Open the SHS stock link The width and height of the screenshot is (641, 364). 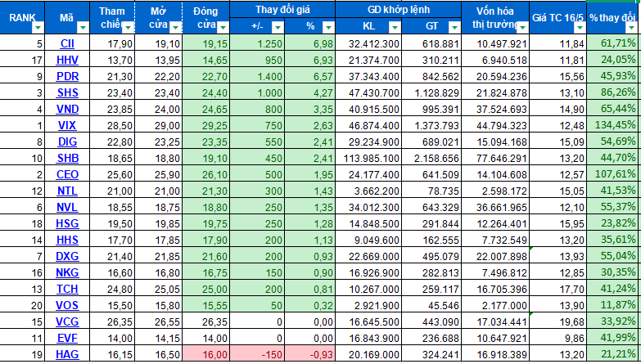coord(67,92)
